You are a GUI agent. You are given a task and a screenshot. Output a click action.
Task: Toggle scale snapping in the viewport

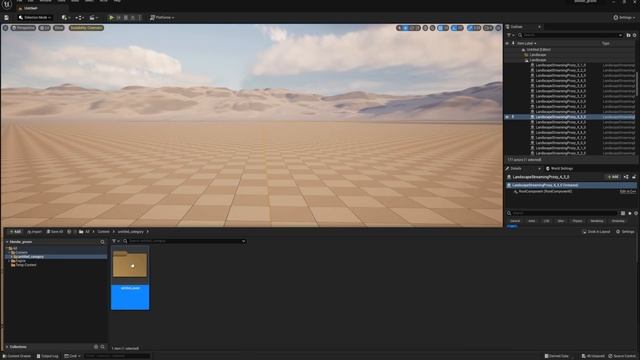(470, 28)
